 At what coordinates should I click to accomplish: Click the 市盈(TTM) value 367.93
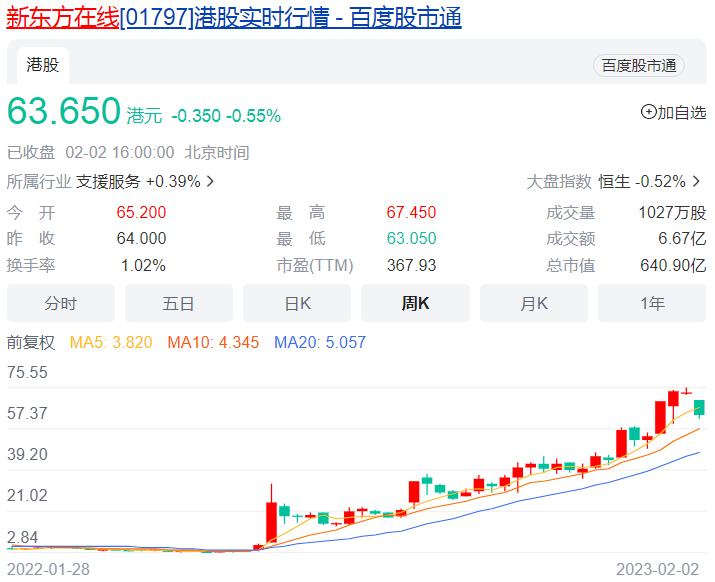[x=411, y=265]
